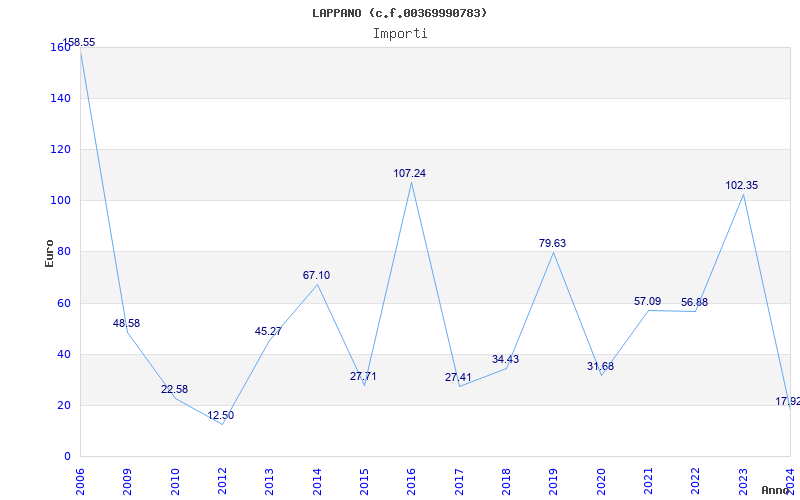
Task: Click the Importi subtitle
Action: (400, 34)
